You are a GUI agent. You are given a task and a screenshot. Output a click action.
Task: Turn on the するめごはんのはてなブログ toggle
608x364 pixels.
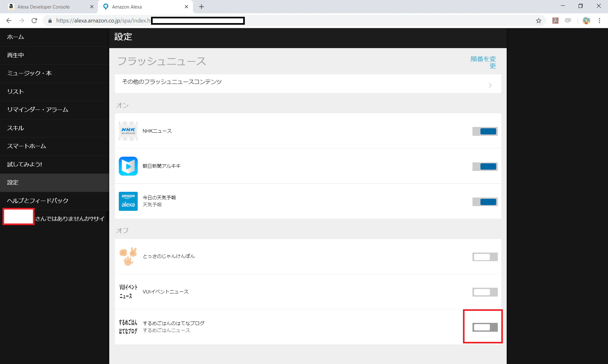point(485,327)
